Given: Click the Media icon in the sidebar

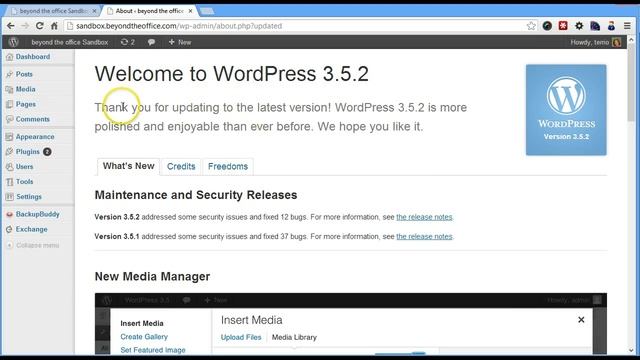Looking at the screenshot, I should 9,89.
